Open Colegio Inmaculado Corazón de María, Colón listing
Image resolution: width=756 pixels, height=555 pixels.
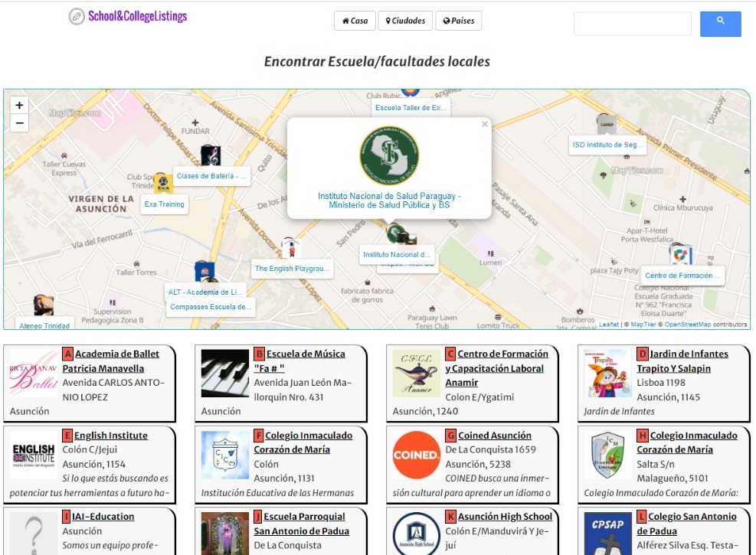[x=303, y=442]
